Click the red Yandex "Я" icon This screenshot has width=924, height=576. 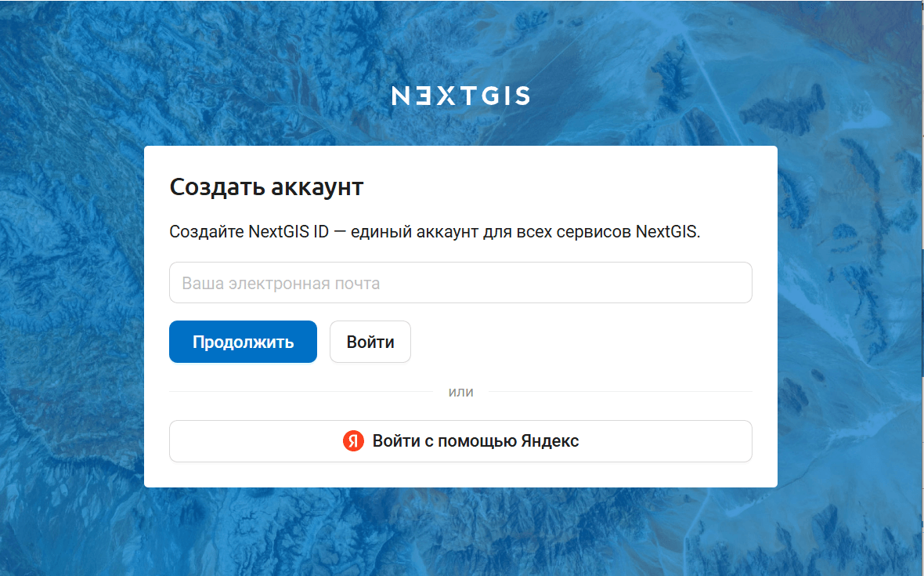354,441
